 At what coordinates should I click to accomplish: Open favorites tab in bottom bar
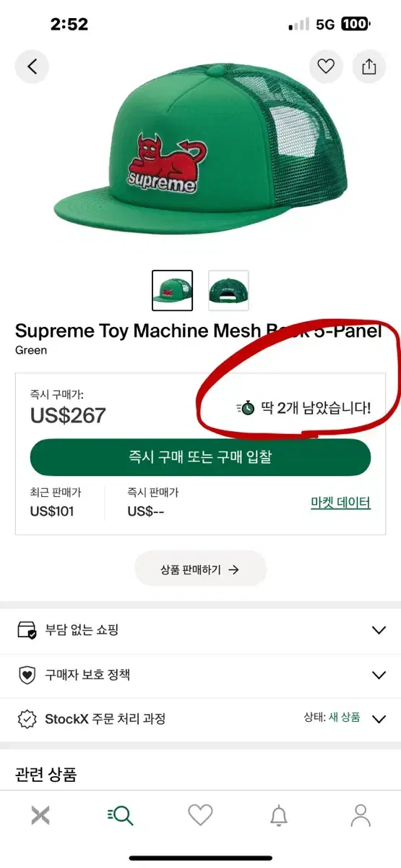pyautogui.click(x=200, y=815)
